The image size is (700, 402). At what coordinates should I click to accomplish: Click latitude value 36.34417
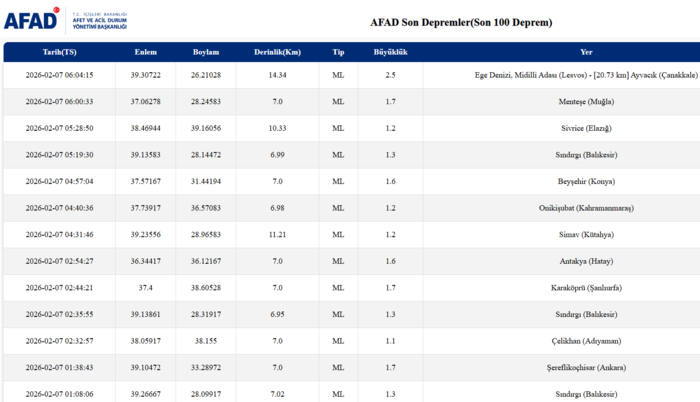pyautogui.click(x=146, y=261)
